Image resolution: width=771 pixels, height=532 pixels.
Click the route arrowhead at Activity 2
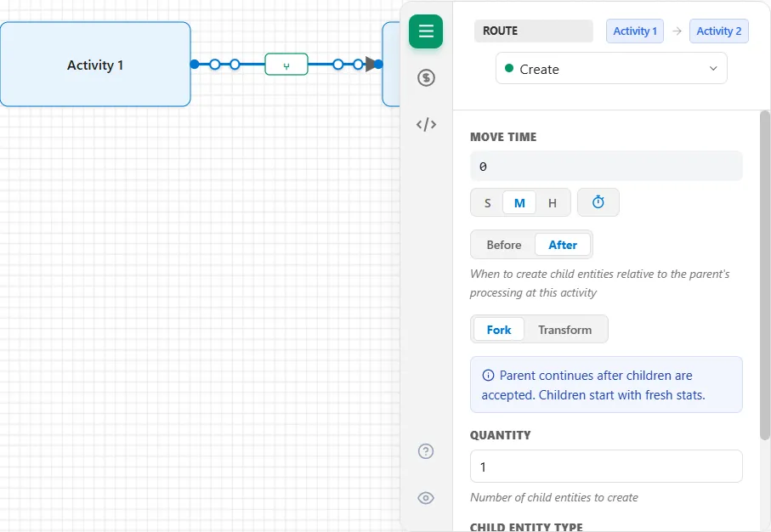pos(371,64)
